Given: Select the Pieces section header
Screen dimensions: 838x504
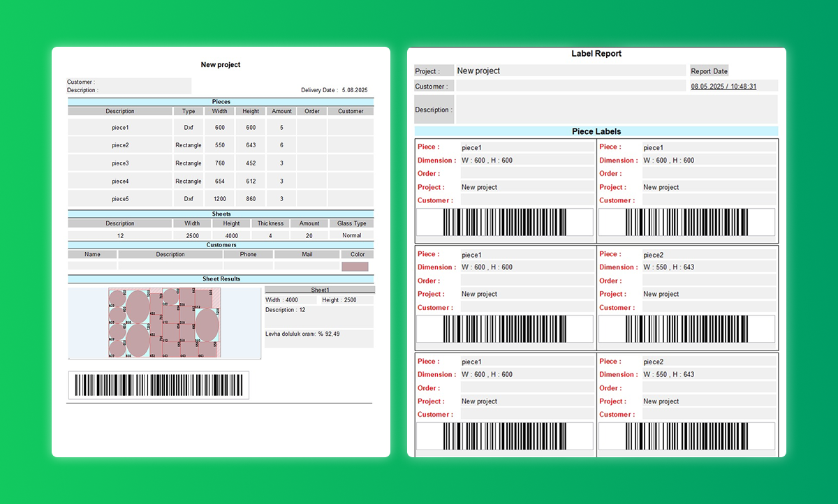Looking at the screenshot, I should pos(221,101).
